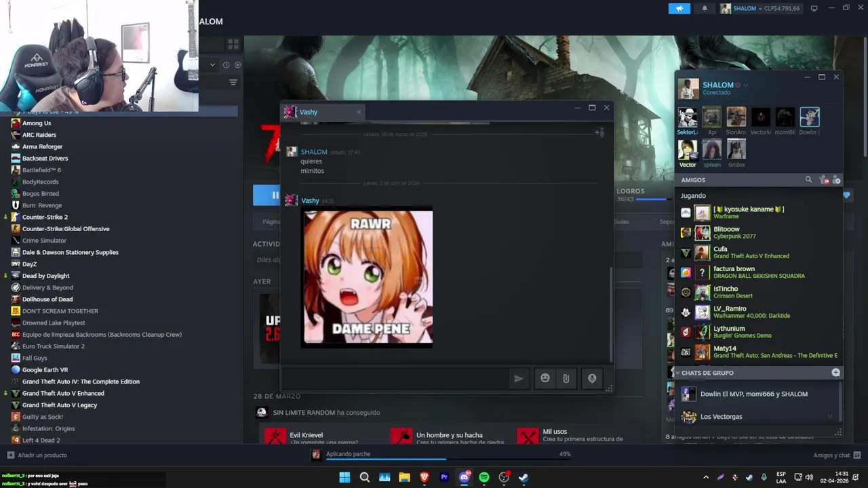Expand SHALOM status dropdown in friends list

(745, 85)
